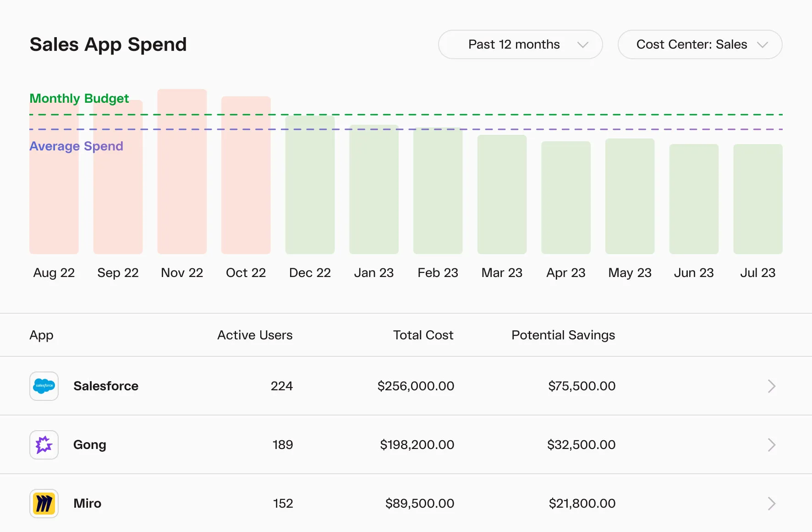Select the Nov 22 spend bar

pyautogui.click(x=182, y=183)
